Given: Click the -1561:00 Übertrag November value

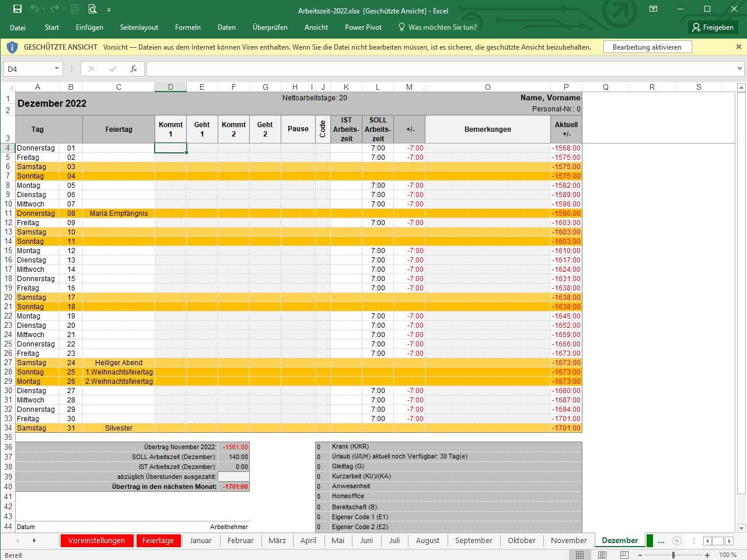Looking at the screenshot, I should pos(235,447).
